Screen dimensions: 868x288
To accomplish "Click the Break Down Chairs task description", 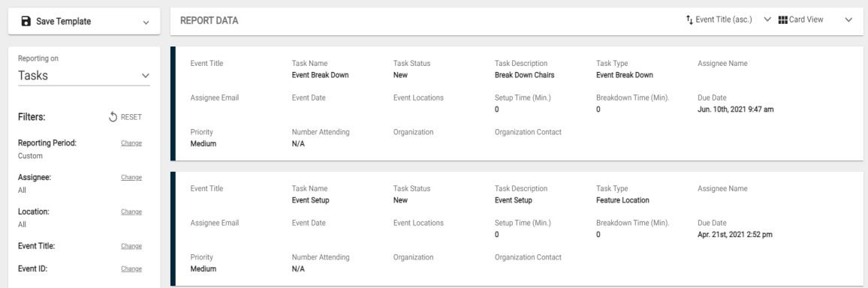I will 524,75.
